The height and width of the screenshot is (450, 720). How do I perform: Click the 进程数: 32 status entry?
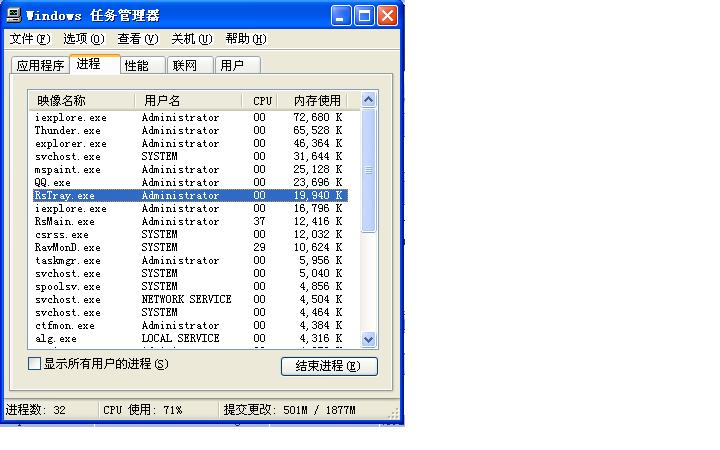[36, 410]
